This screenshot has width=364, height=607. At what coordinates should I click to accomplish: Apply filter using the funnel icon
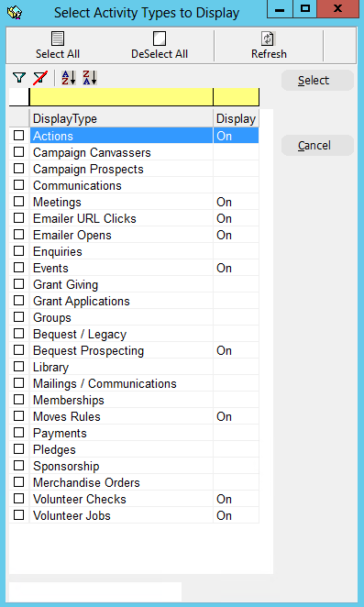(19, 78)
